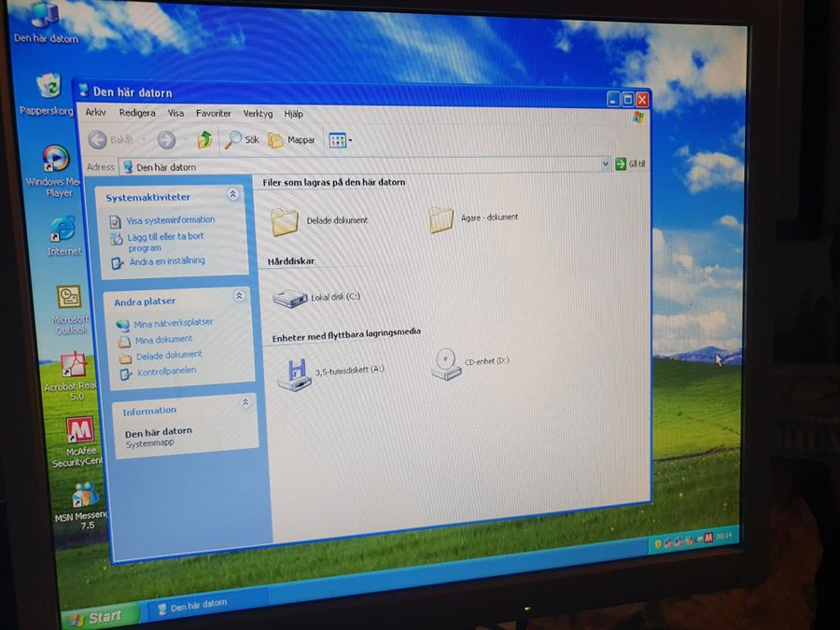Click the McAfee tray icon
The width and height of the screenshot is (840, 630).
point(708,538)
